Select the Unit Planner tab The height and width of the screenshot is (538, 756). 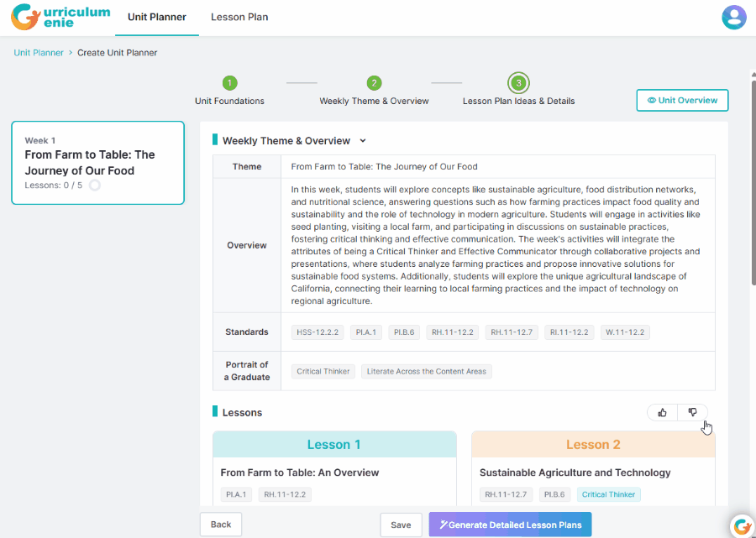(x=157, y=18)
